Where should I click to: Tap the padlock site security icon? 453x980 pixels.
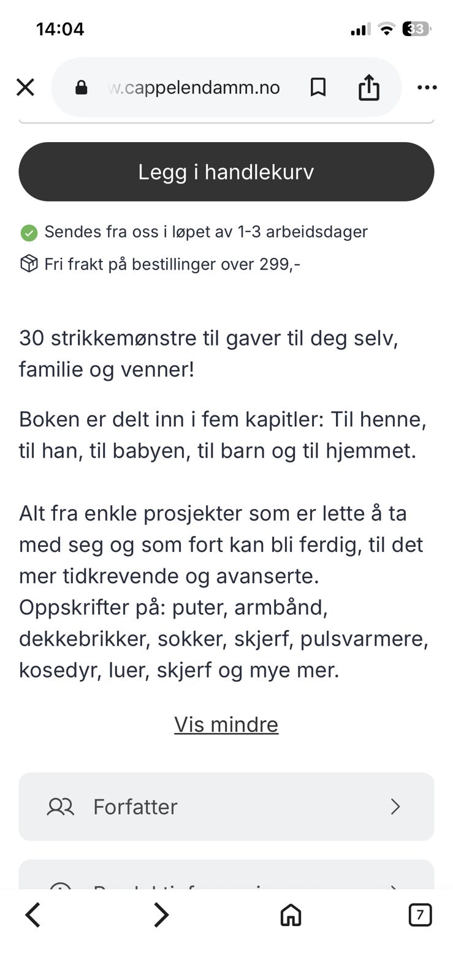pyautogui.click(x=81, y=88)
